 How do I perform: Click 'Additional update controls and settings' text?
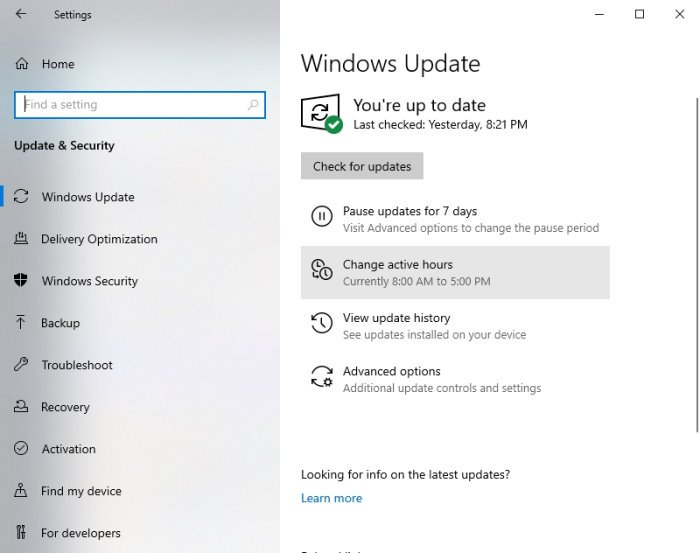tap(442, 388)
